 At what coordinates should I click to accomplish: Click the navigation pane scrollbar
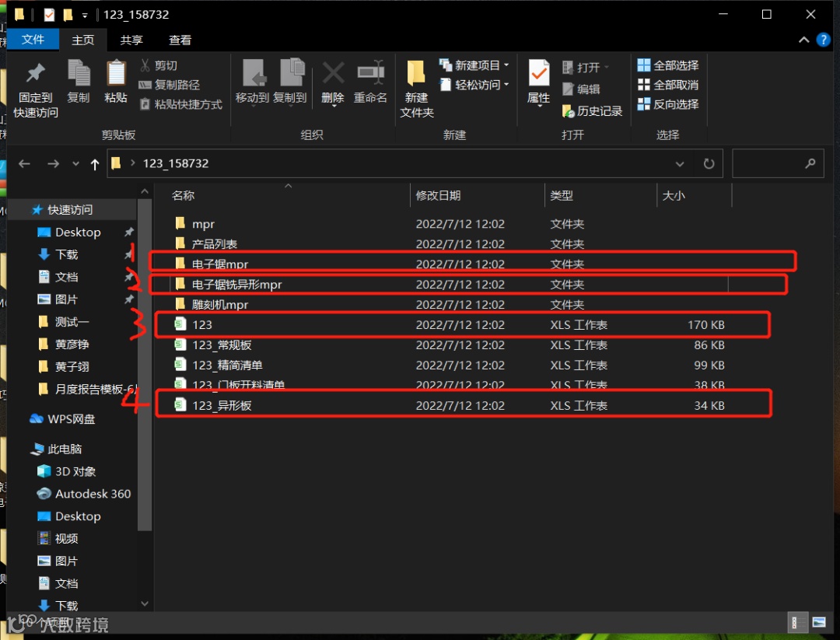click(x=145, y=364)
